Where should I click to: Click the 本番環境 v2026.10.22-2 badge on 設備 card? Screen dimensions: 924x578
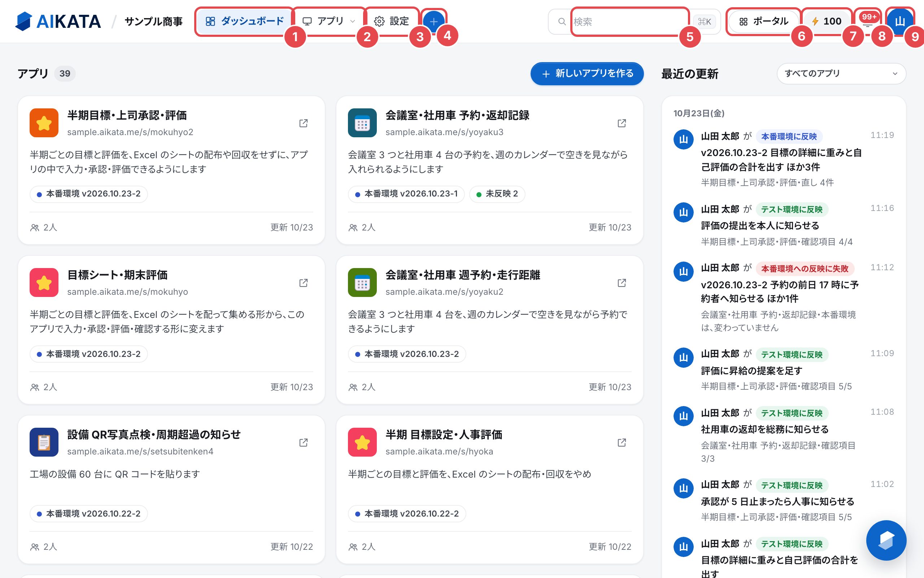pos(88,513)
